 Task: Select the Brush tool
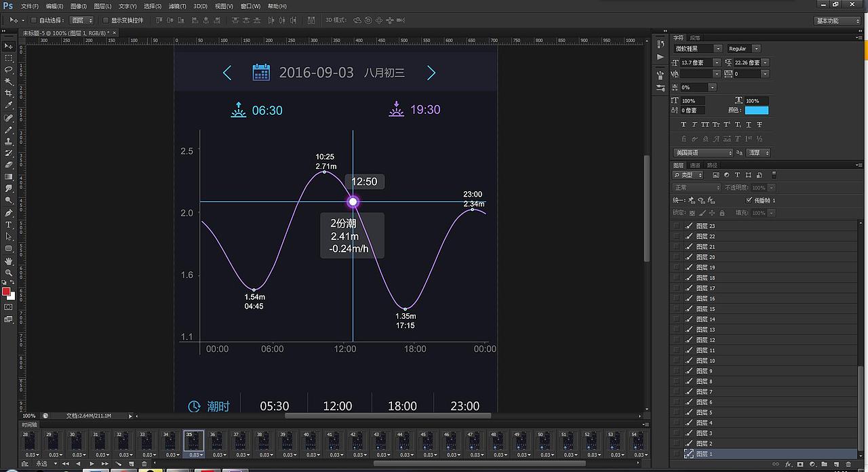tap(8, 129)
